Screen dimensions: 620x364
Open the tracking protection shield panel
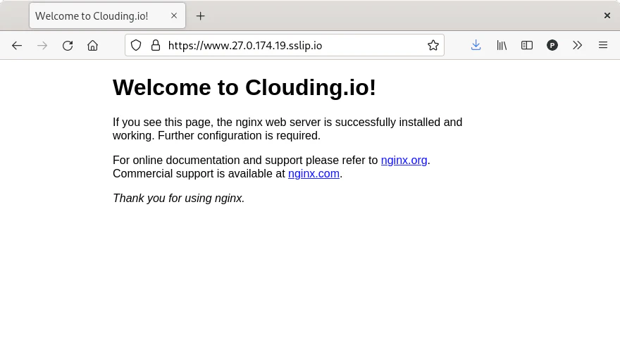(137, 45)
